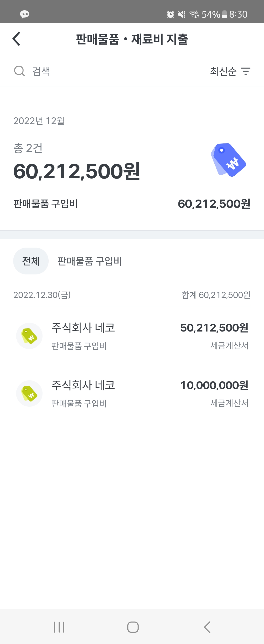This screenshot has height=644, width=264.
Task: Tap the back arrow in the header
Action: tap(17, 39)
